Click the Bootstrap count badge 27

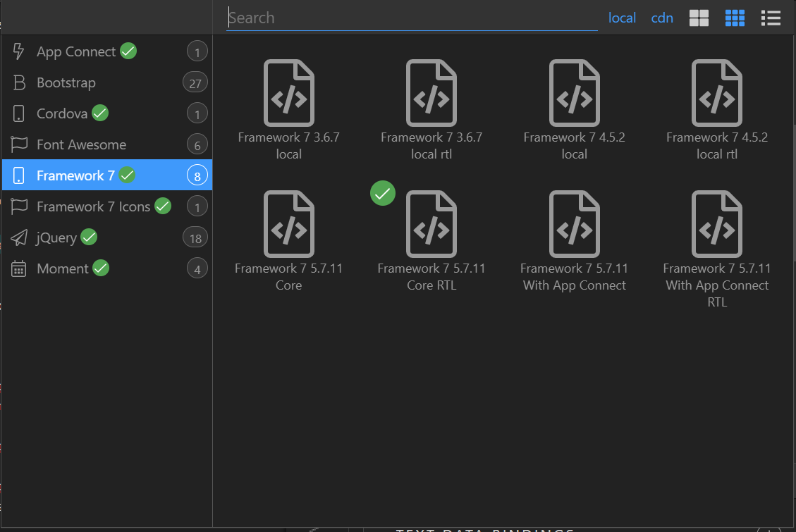(x=195, y=82)
